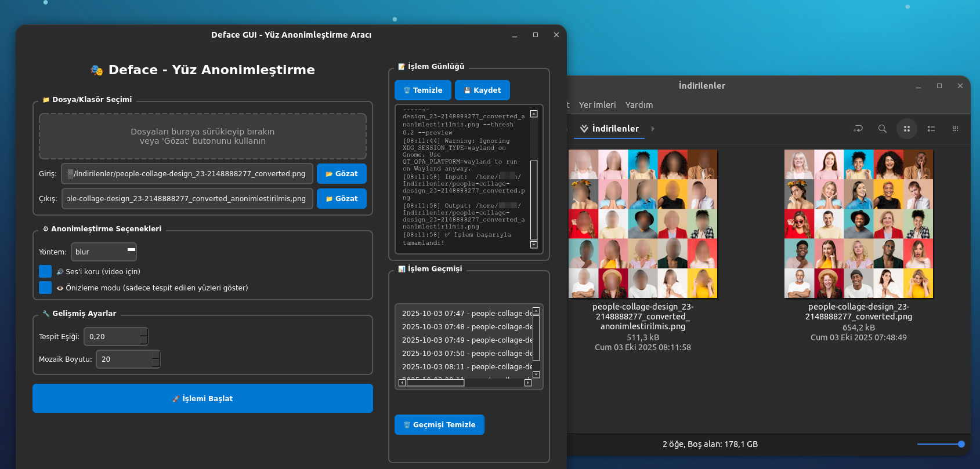Open the Yardım menu
The width and height of the screenshot is (980, 469).
(639, 105)
